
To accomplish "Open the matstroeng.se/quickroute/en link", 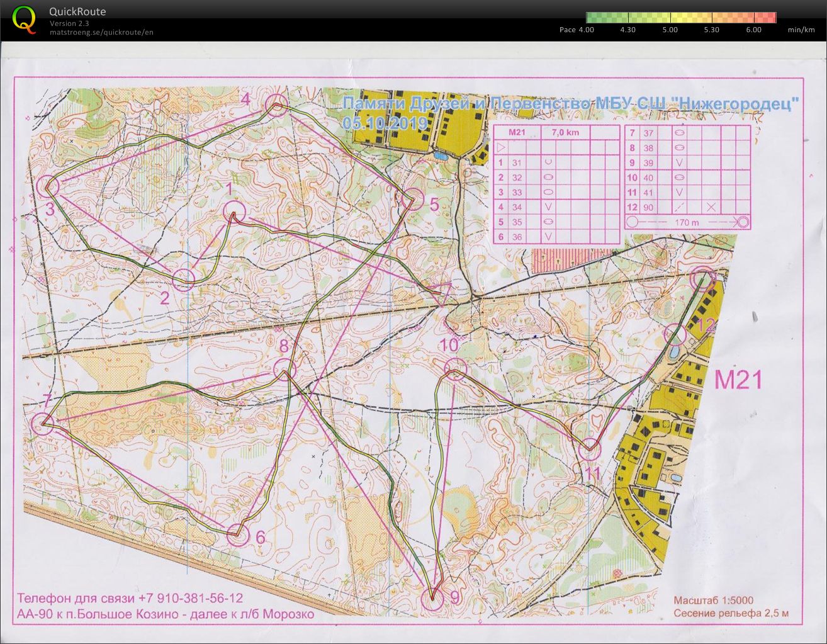I will [x=101, y=32].
